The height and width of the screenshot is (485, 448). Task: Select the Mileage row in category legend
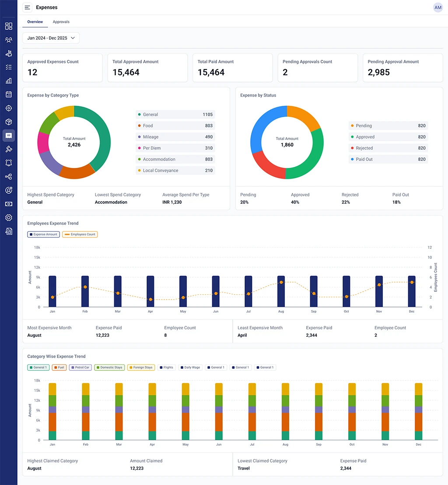175,137
